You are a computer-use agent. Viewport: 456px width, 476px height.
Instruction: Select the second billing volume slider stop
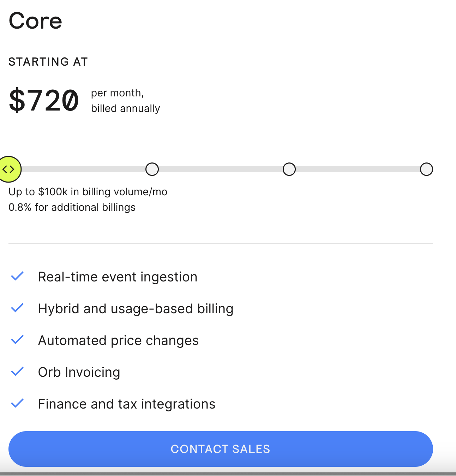point(152,169)
